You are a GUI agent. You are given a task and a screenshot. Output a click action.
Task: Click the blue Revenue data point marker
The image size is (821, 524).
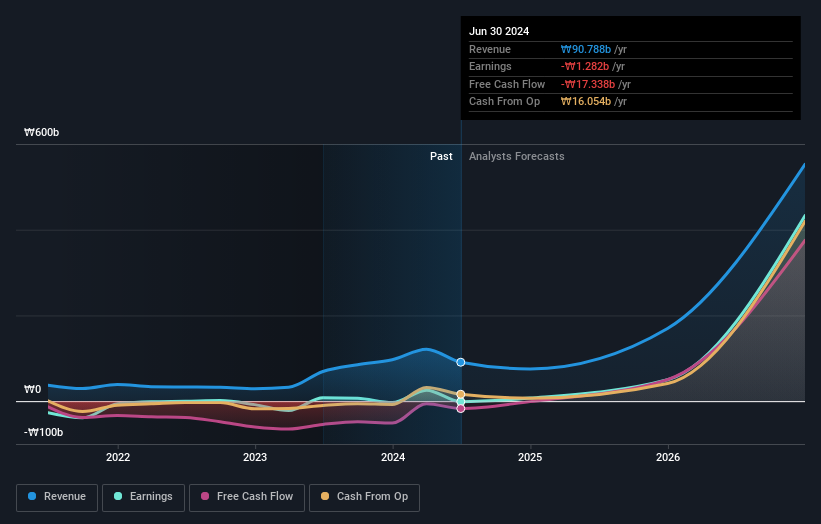tap(461, 362)
